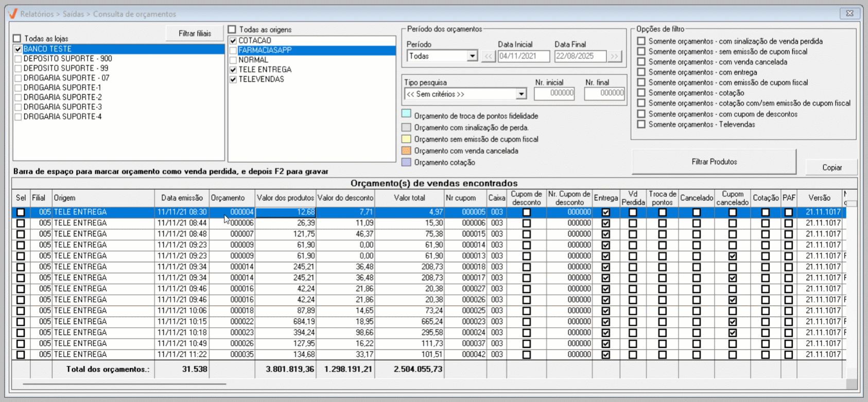Screen dimensions: 868x402
Task: Click the Filtrar Produtos button
Action: point(714,162)
